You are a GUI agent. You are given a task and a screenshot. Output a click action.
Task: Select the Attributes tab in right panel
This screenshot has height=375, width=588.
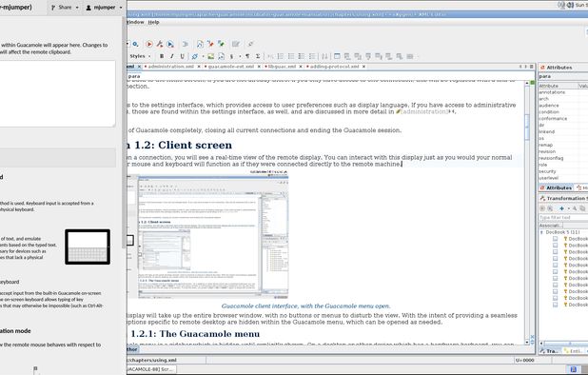tap(556, 187)
